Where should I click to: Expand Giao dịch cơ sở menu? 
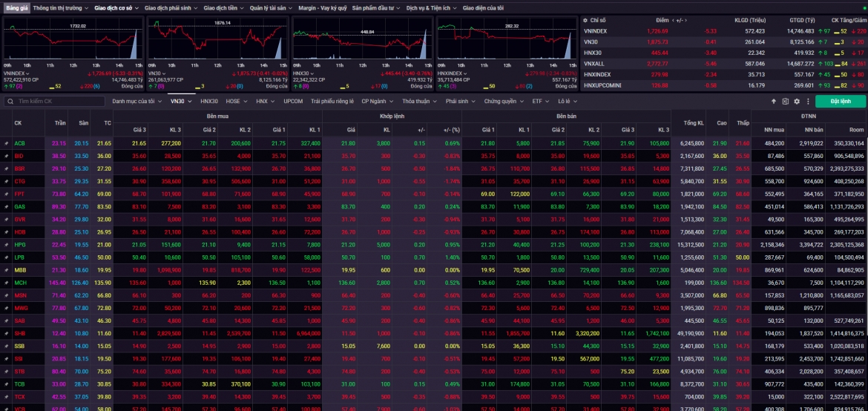(x=116, y=8)
